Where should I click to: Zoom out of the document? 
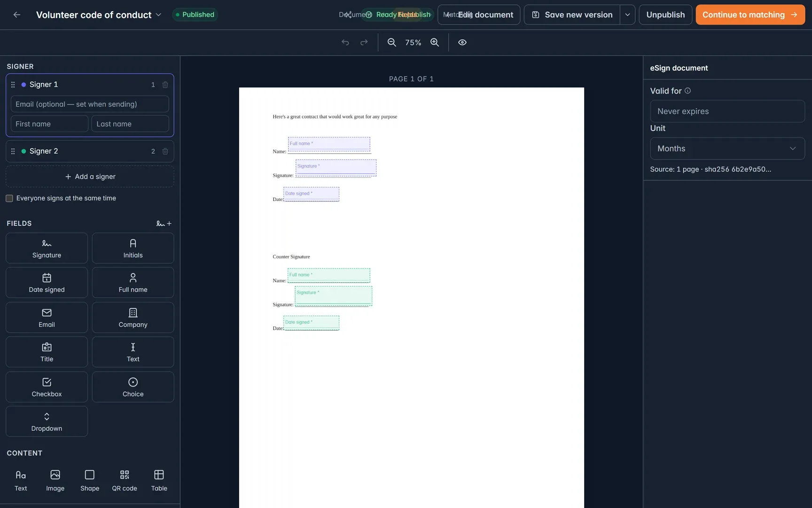[x=391, y=42]
